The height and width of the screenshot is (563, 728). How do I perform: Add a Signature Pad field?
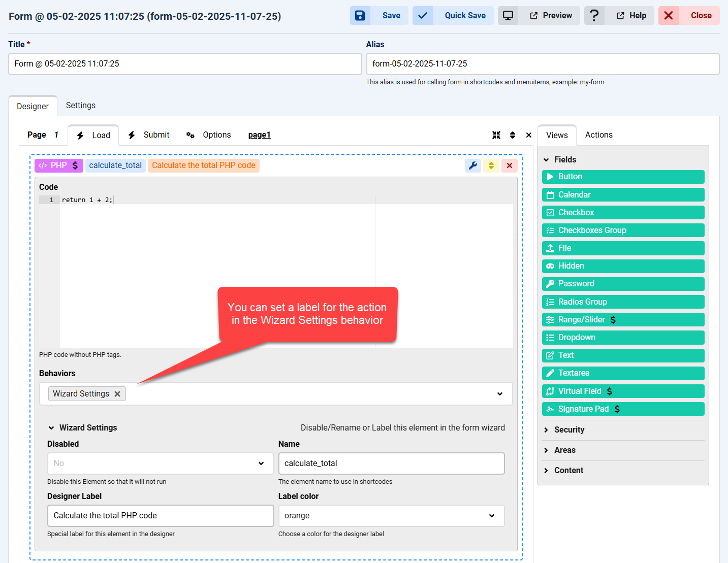click(x=623, y=409)
